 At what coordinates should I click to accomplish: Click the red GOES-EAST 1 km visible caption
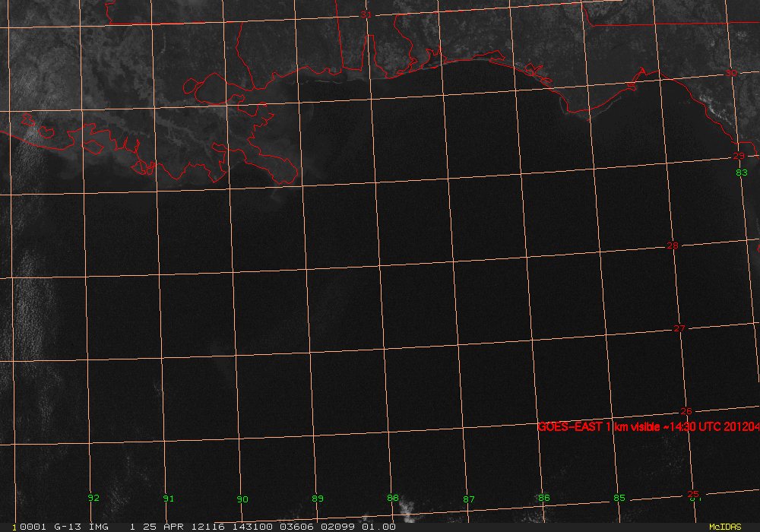648,427
